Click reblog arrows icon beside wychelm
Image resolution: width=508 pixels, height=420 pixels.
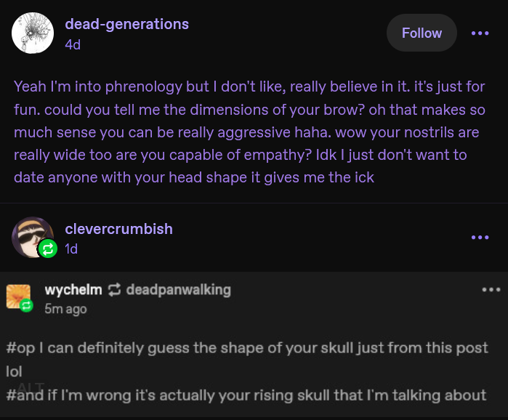tap(114, 290)
